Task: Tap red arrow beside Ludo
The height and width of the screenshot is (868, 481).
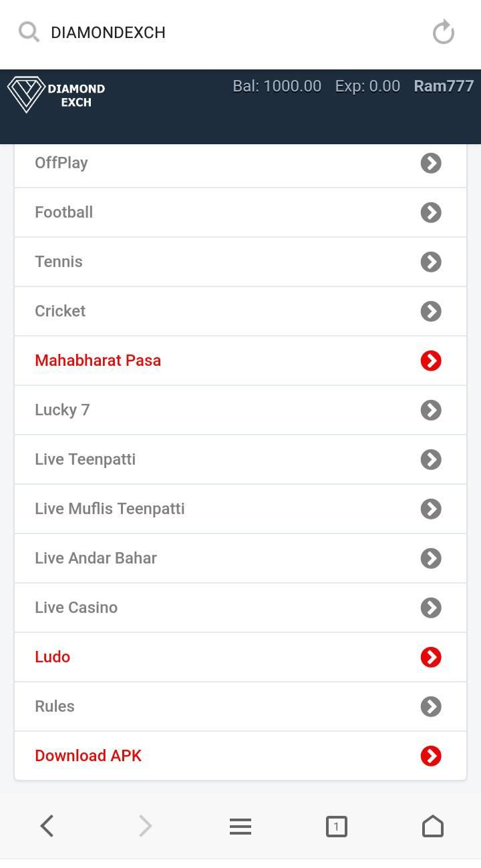Action: tap(431, 657)
